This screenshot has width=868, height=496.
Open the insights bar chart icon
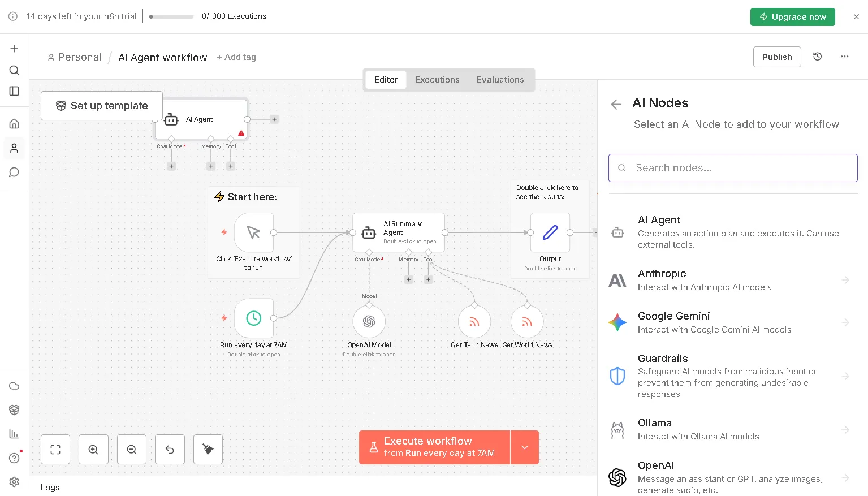point(14,434)
